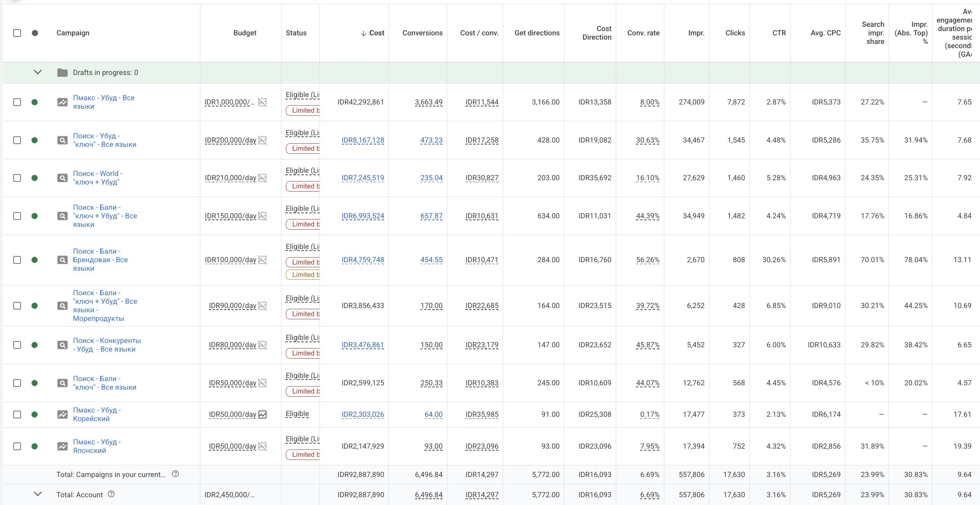This screenshot has height=505, width=980.
Task: Click Conv. rate column header
Action: (643, 33)
